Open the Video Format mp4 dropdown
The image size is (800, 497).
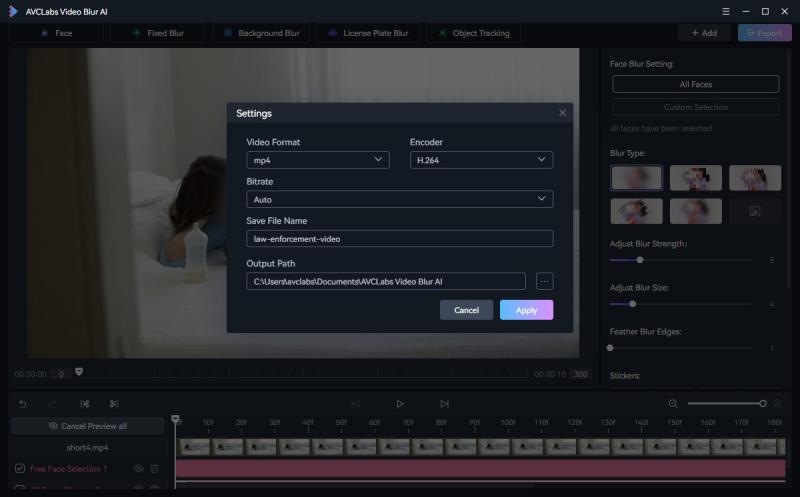(318, 160)
